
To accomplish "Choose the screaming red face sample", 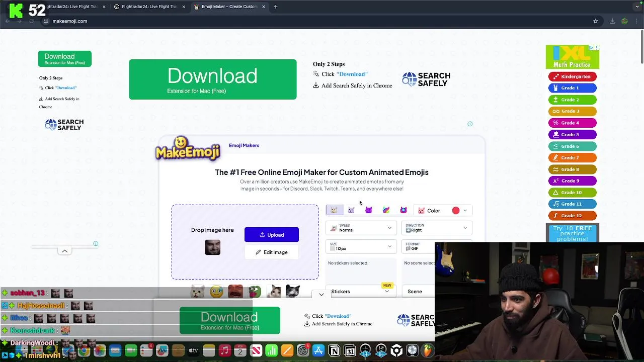I will point(235,291).
